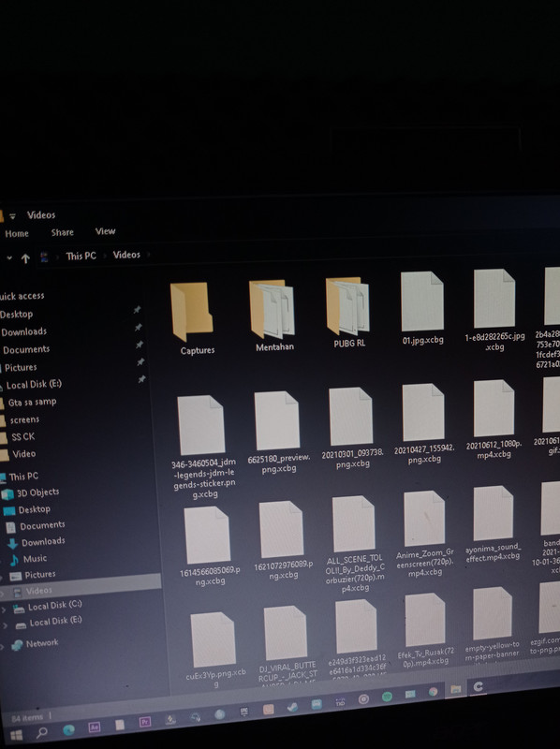560x749 pixels.
Task: Open Windows Start menu
Action: [x=16, y=735]
